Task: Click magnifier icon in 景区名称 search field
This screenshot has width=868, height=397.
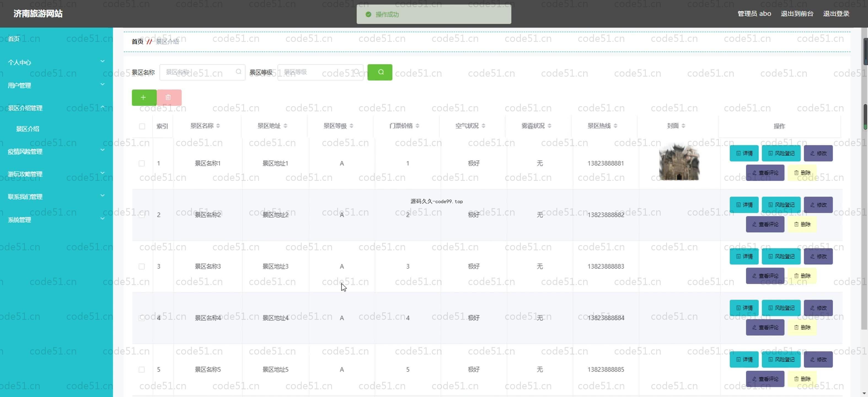Action: [239, 72]
